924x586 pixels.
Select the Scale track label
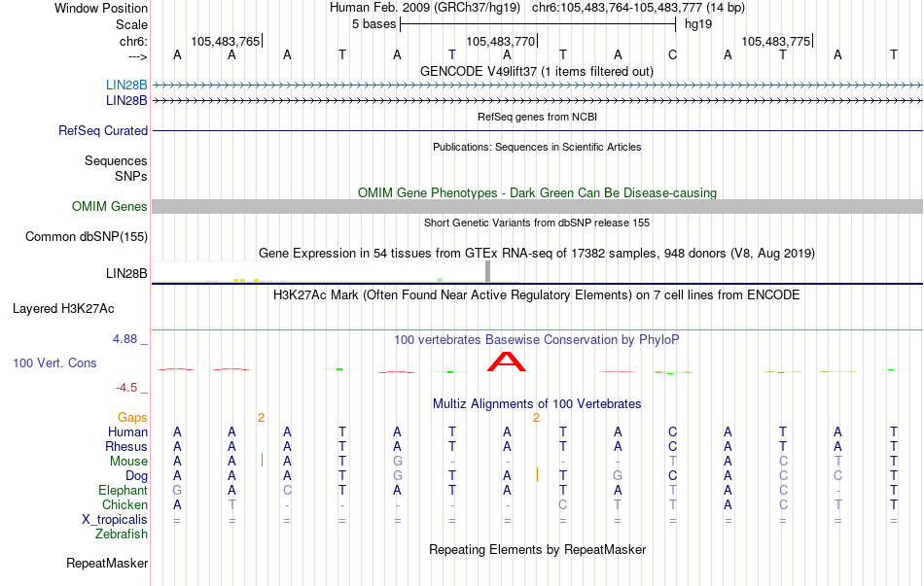click(131, 24)
